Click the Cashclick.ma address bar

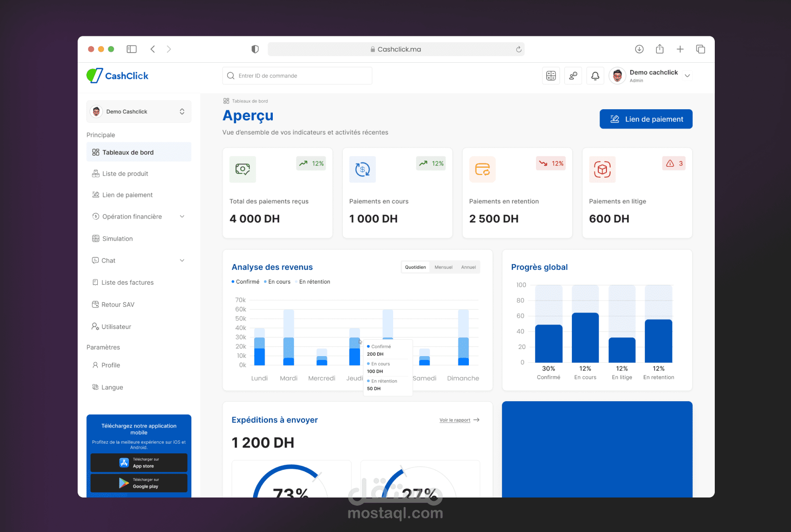click(396, 49)
